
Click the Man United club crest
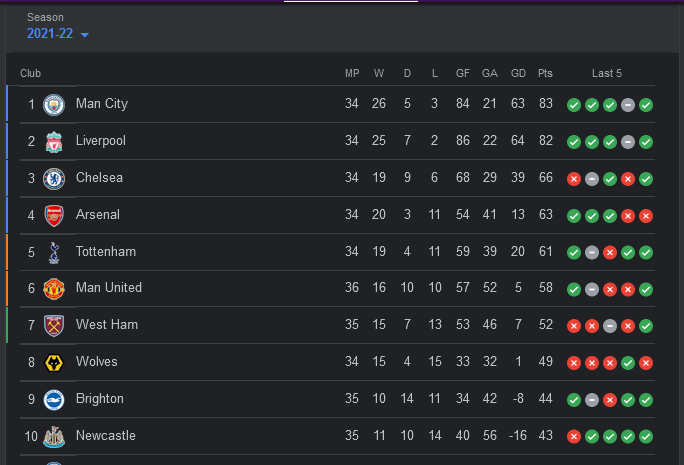[54, 289]
